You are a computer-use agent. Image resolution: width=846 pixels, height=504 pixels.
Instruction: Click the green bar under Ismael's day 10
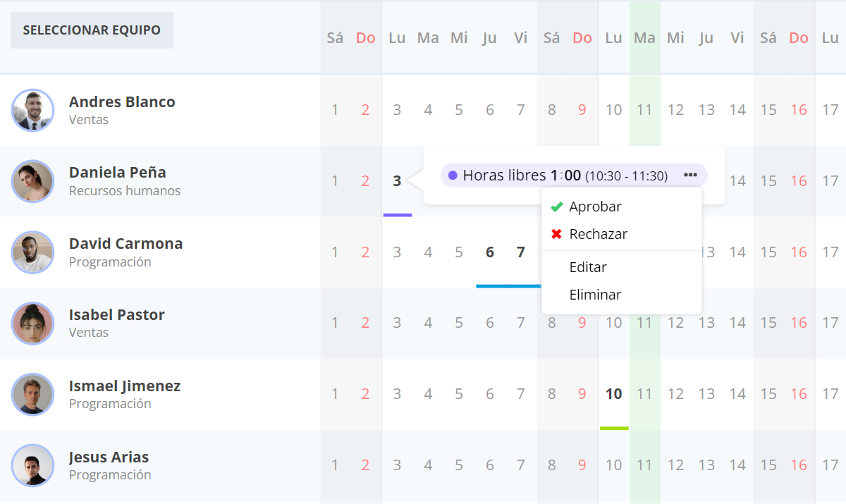point(614,428)
